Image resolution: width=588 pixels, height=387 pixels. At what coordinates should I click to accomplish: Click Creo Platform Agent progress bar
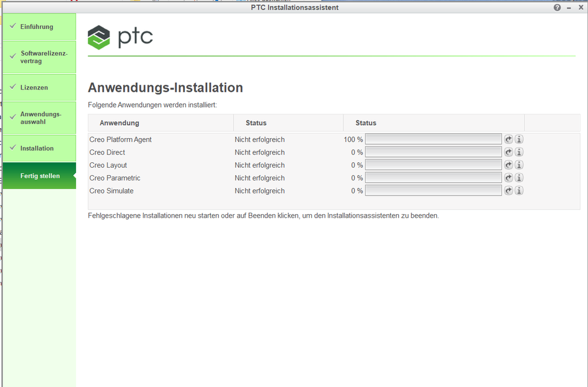(x=434, y=139)
